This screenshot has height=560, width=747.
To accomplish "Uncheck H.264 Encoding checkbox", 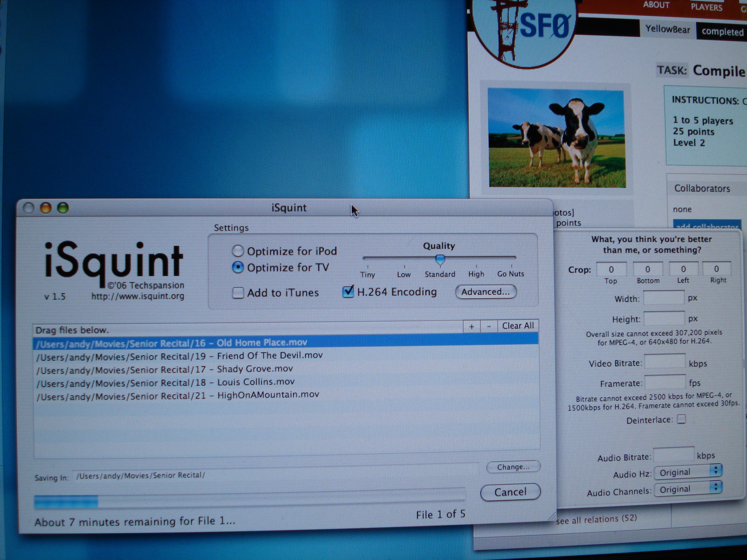I will [x=348, y=292].
